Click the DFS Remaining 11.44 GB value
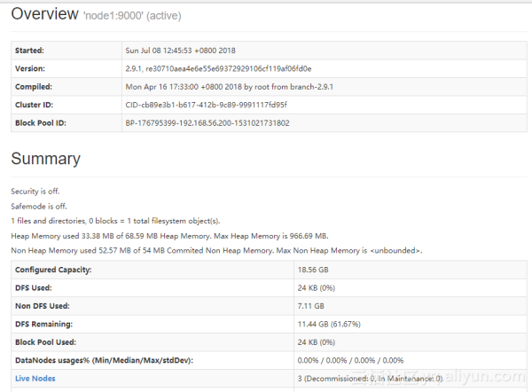 pos(329,324)
